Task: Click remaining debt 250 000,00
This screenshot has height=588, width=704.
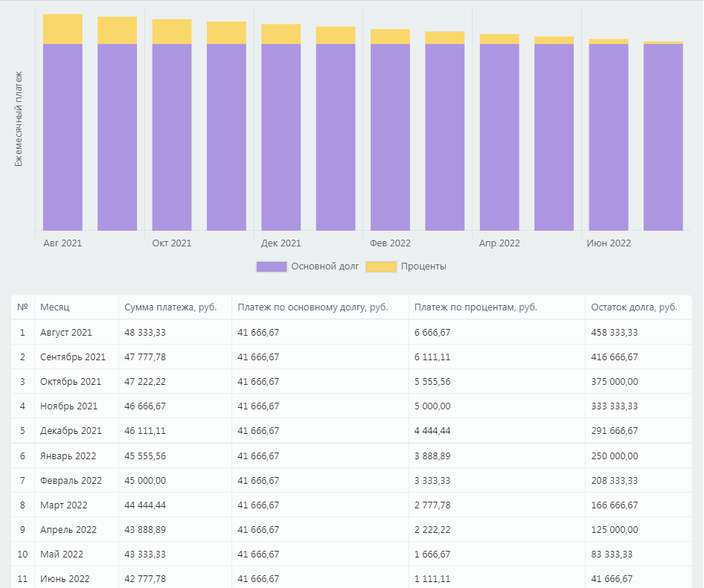Action: (614, 456)
